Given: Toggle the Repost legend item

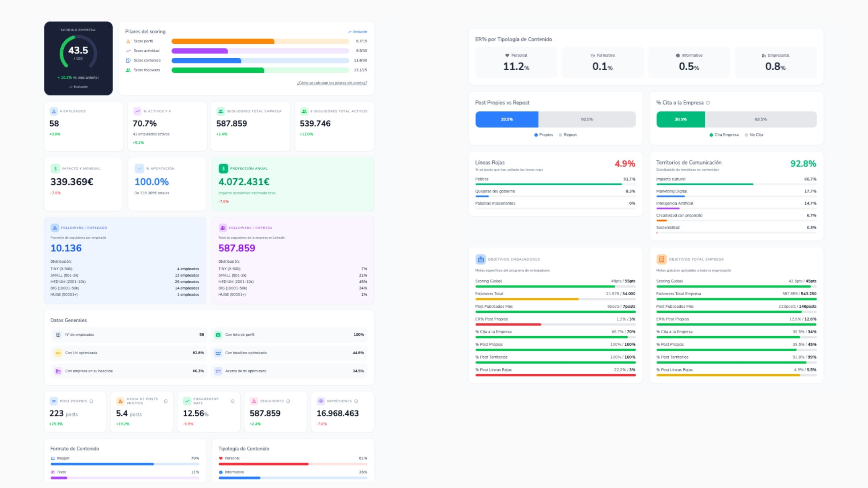Looking at the screenshot, I should click(x=567, y=135).
